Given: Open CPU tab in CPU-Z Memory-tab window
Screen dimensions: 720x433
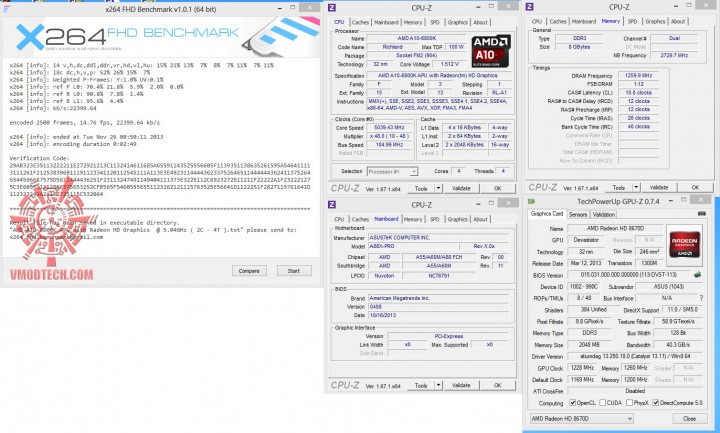Looking at the screenshot, I should tap(536, 21).
